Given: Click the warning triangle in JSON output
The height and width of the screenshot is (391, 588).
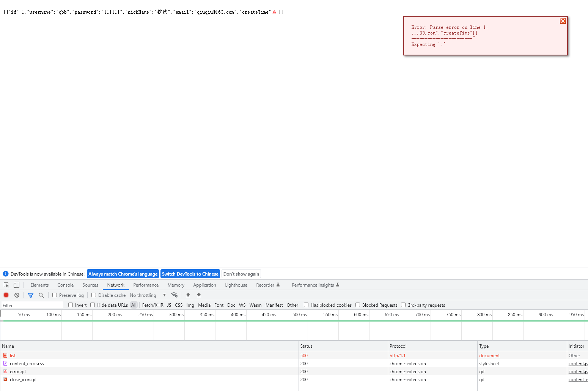Looking at the screenshot, I should pos(274,12).
